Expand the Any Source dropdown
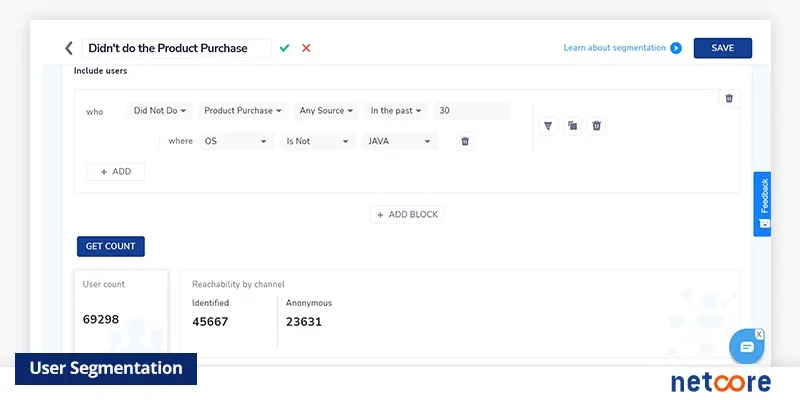Viewport: 800px width, 400px height. point(326,111)
